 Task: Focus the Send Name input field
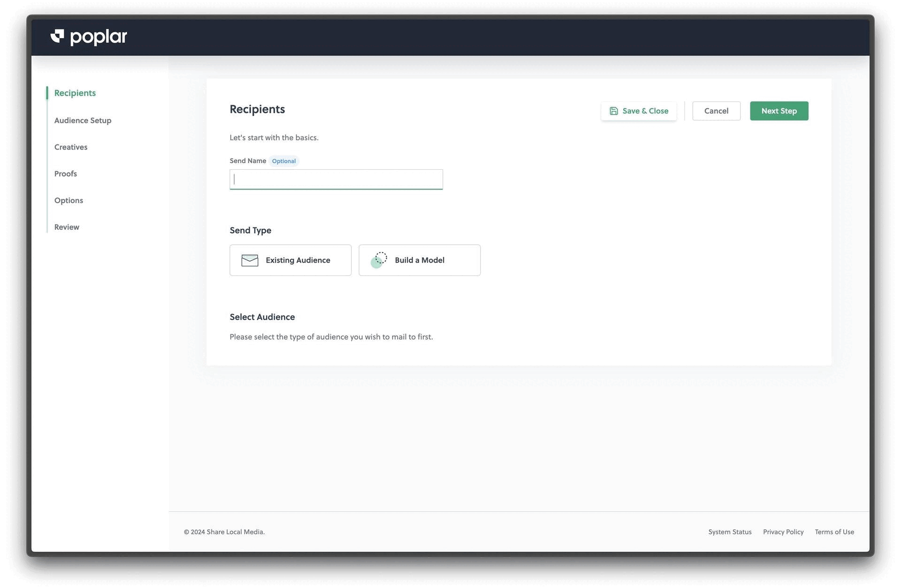[x=336, y=180]
